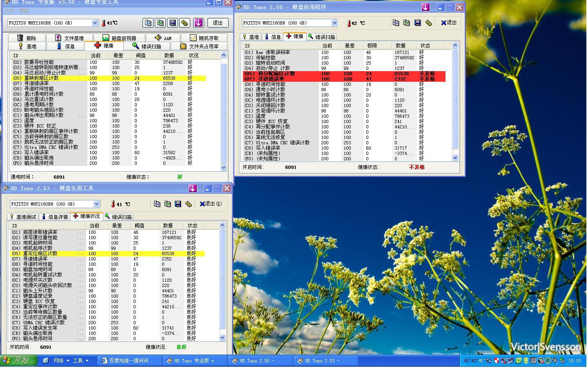The width and height of the screenshot is (588, 368).
Task: Click purple down-arrow toolbar button in HD Tune Pro 3.50
Action: 198,23
